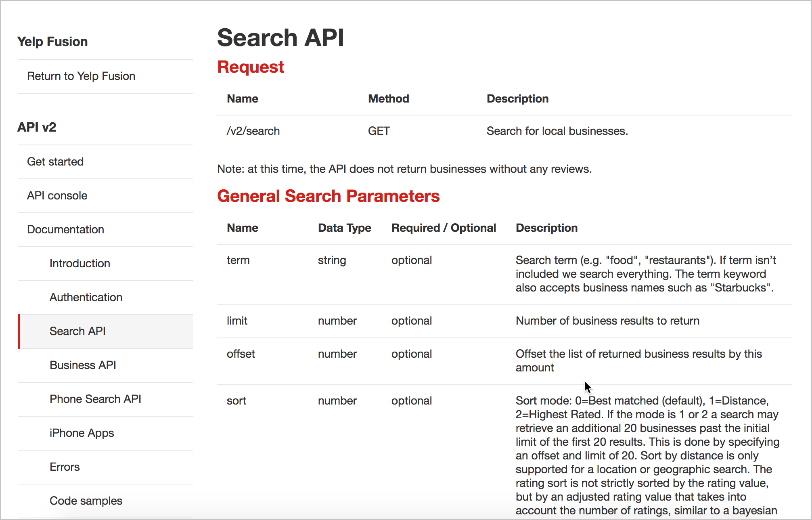Open the API console page
The height and width of the screenshot is (520, 812).
coord(57,195)
